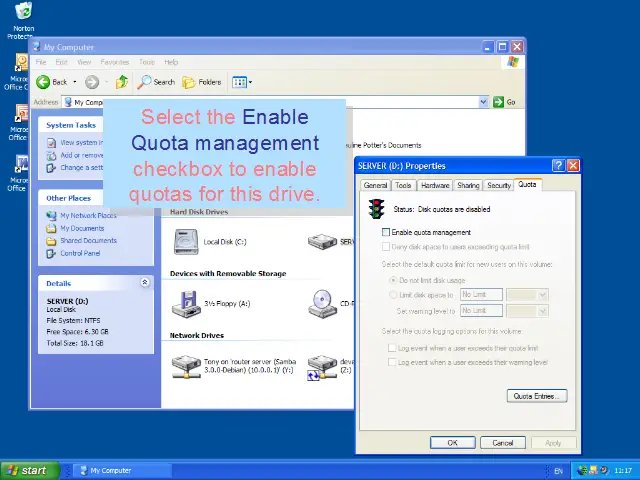
Task: Switch to the Hardware tab
Action: click(x=435, y=185)
